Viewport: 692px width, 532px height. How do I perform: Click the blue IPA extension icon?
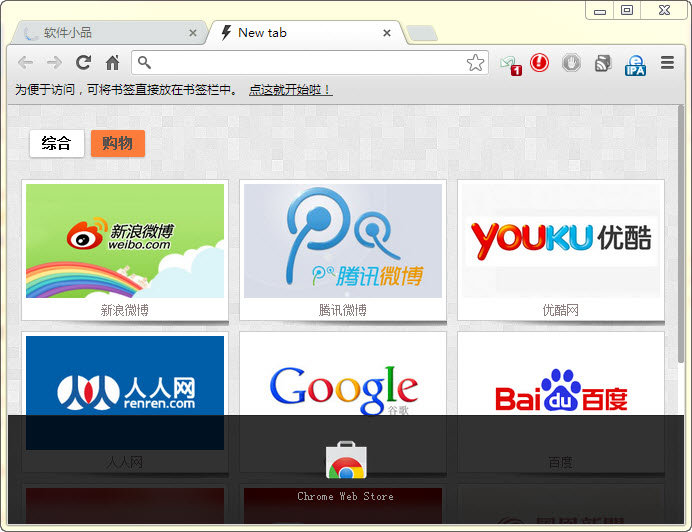tap(636, 65)
